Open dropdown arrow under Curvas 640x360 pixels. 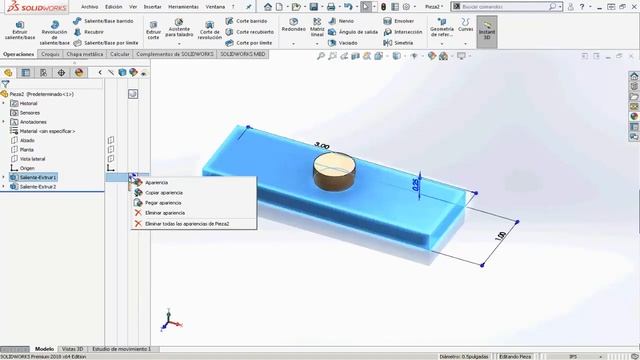465,44
